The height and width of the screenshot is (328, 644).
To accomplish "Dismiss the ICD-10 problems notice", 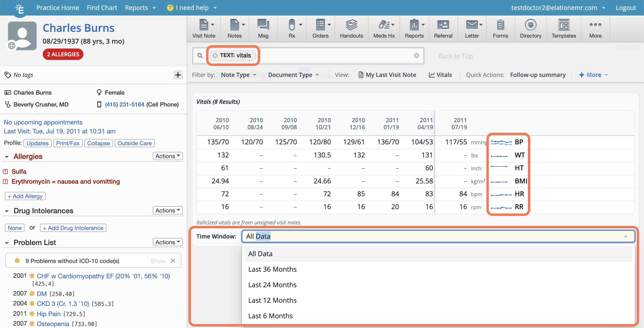I will point(173,261).
